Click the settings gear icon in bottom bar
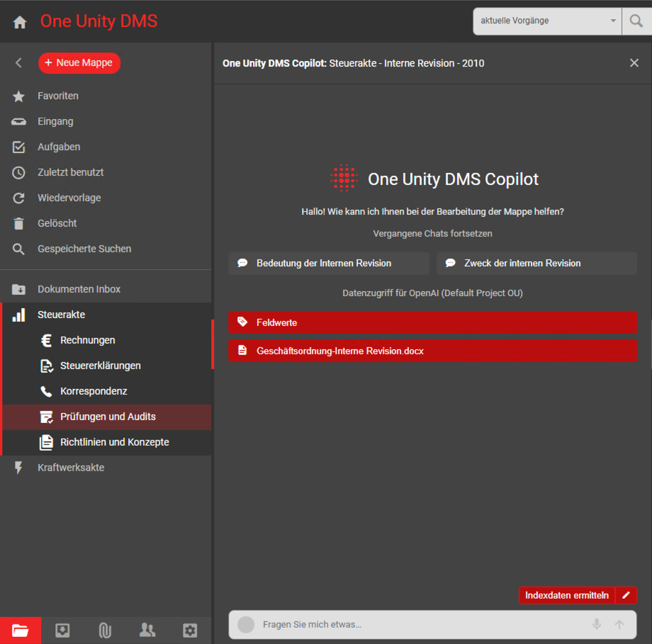Image resolution: width=652 pixels, height=644 pixels. click(x=190, y=631)
